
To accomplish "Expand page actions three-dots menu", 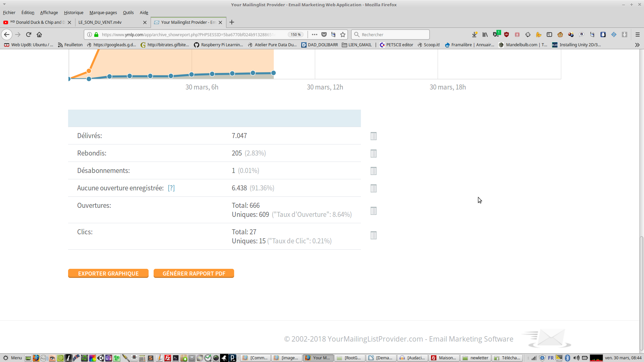I will (x=314, y=35).
